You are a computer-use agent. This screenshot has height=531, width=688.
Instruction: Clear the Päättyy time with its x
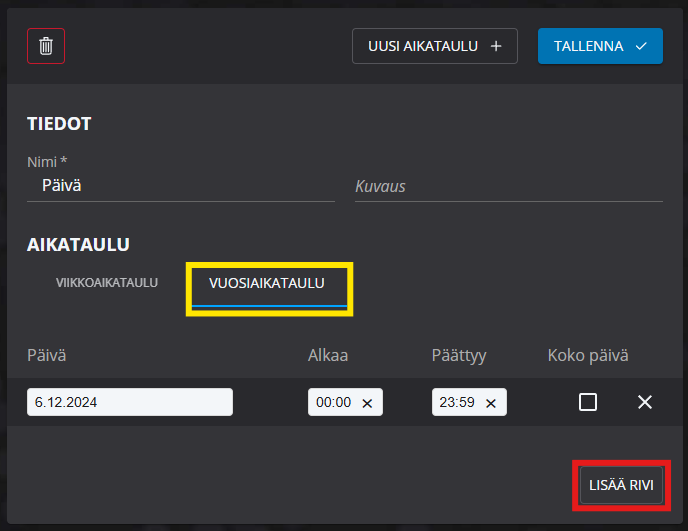[491, 403]
